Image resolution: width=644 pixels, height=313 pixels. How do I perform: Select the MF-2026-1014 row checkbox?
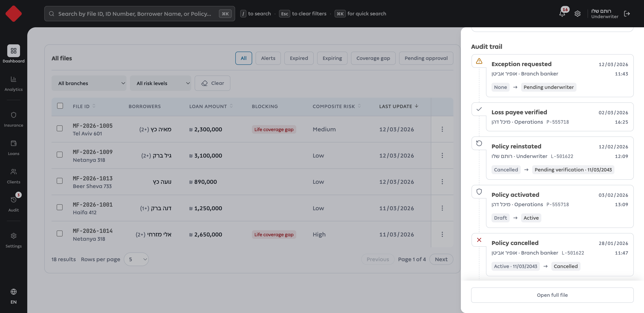(x=60, y=234)
